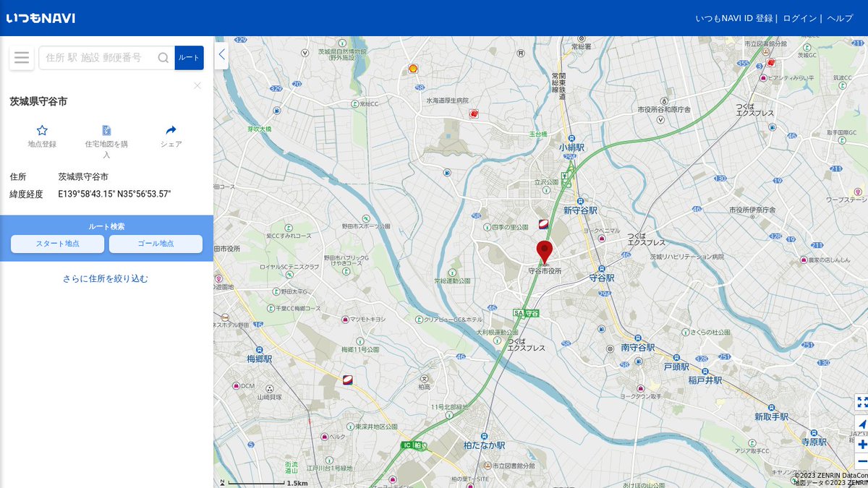The height and width of the screenshot is (488, 868).
Task: Click the magnifying glass search icon
Action: tap(163, 58)
